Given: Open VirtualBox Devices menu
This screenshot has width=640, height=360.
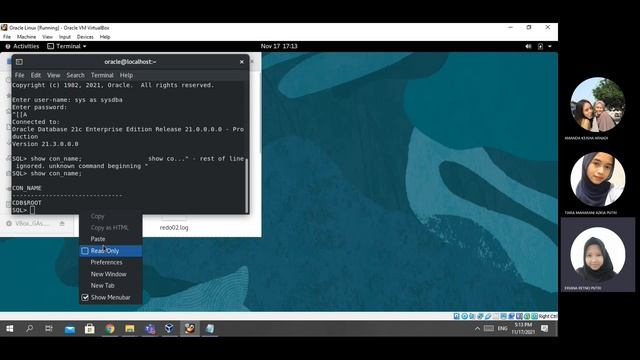Looking at the screenshot, I should point(85,37).
